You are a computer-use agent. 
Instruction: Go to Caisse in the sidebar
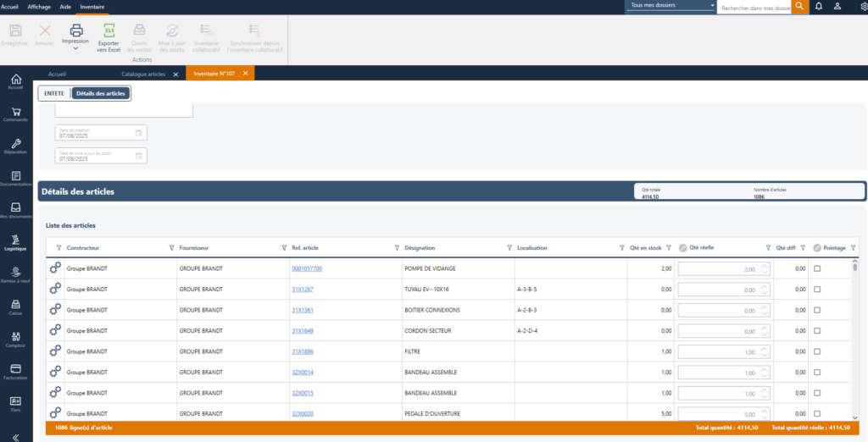15,306
